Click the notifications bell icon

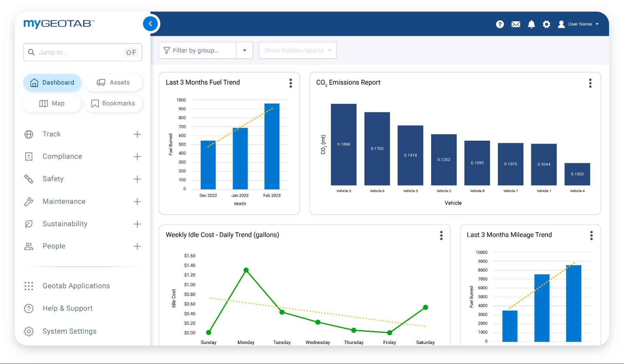(x=531, y=24)
